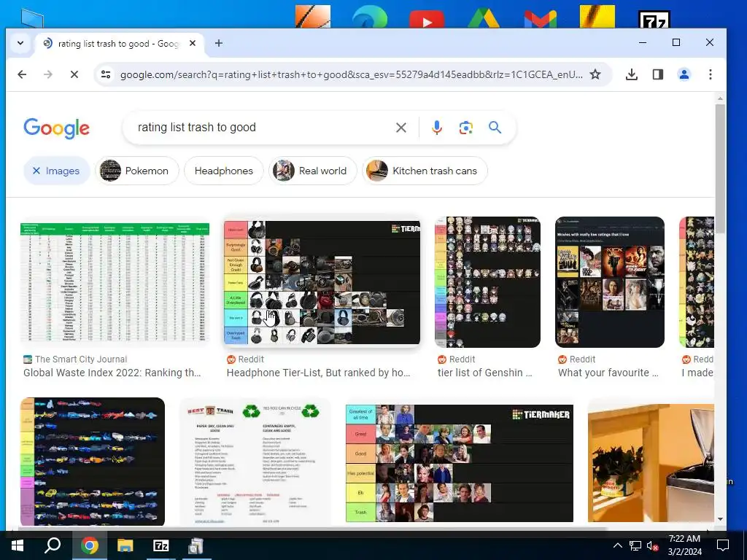Open YouTube desktop icon behind Chrome

[x=426, y=18]
